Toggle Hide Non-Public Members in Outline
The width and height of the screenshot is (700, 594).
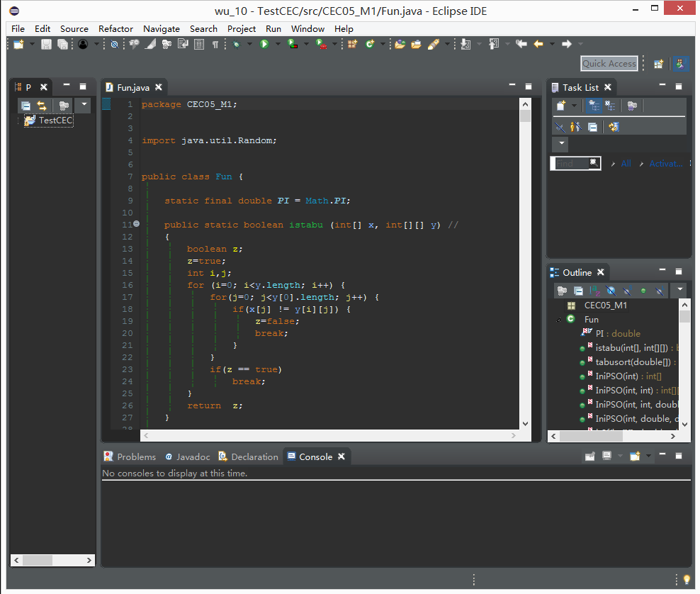[643, 291]
